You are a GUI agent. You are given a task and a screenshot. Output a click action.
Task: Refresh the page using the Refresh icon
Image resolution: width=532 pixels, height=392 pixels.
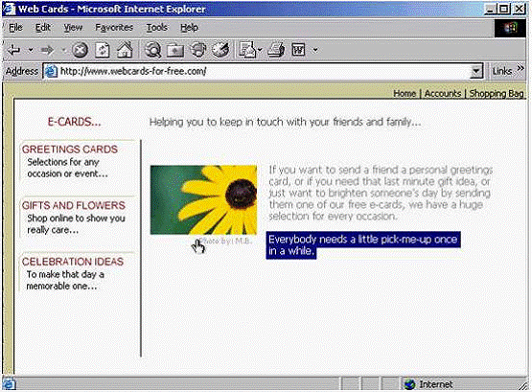click(x=103, y=50)
